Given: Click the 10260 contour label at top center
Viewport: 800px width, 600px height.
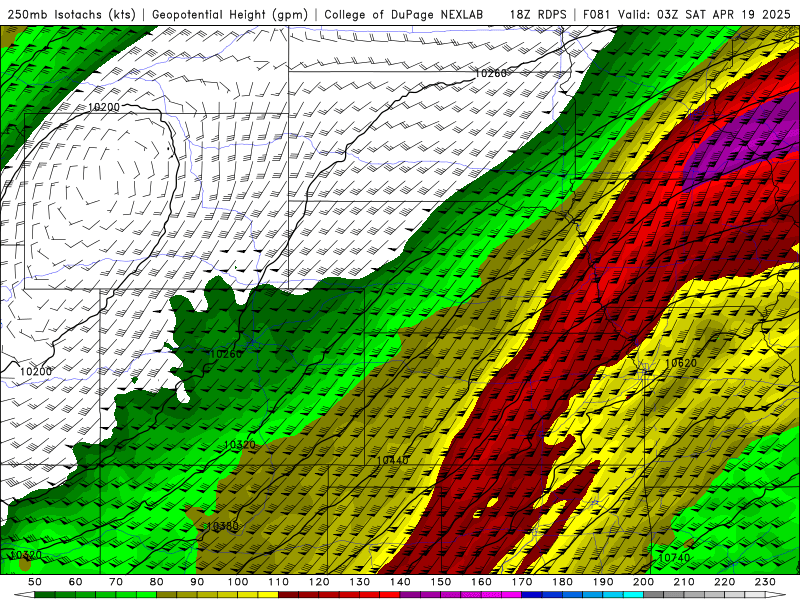Looking at the screenshot, I should click(x=490, y=73).
